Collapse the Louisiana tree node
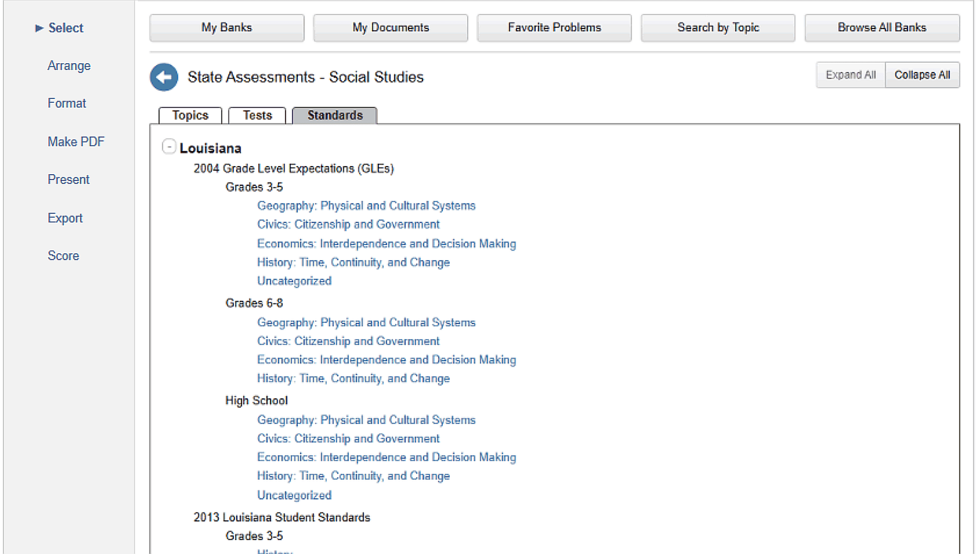This screenshot has width=980, height=554. pos(169,147)
